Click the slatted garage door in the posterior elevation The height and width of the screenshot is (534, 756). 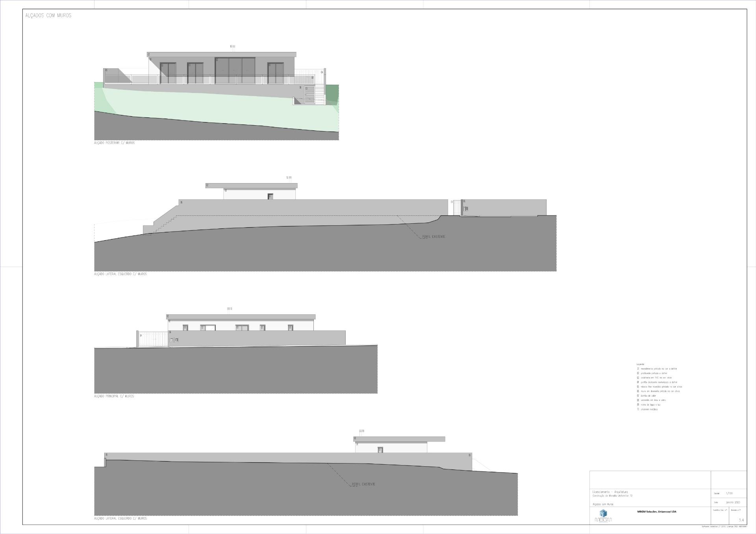pyautogui.click(x=310, y=95)
